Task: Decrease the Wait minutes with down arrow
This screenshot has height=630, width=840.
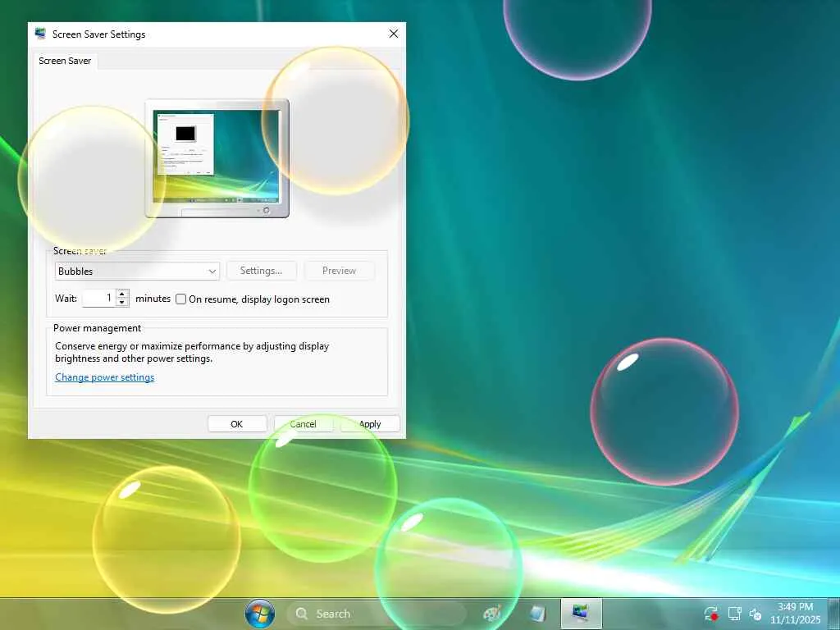Action: point(123,302)
